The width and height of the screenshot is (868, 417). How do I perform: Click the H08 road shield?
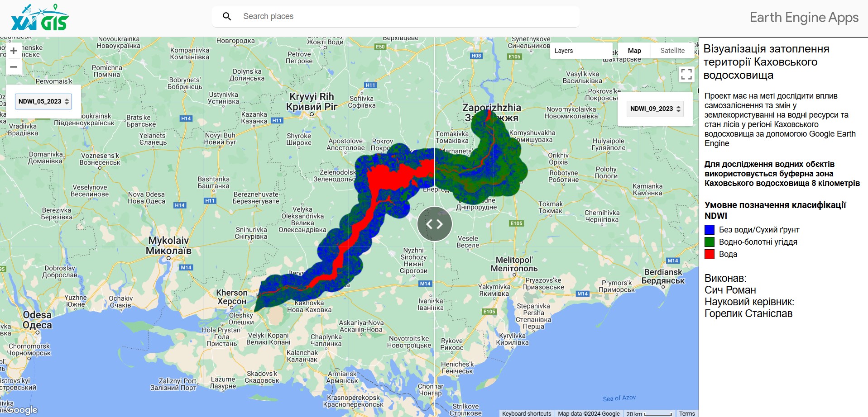pyautogui.click(x=476, y=56)
